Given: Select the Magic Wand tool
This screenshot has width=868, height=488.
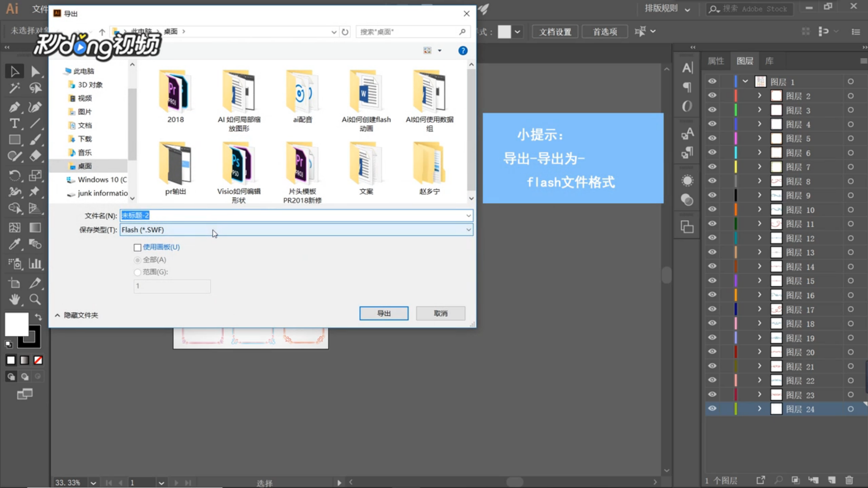Looking at the screenshot, I should click(x=14, y=88).
